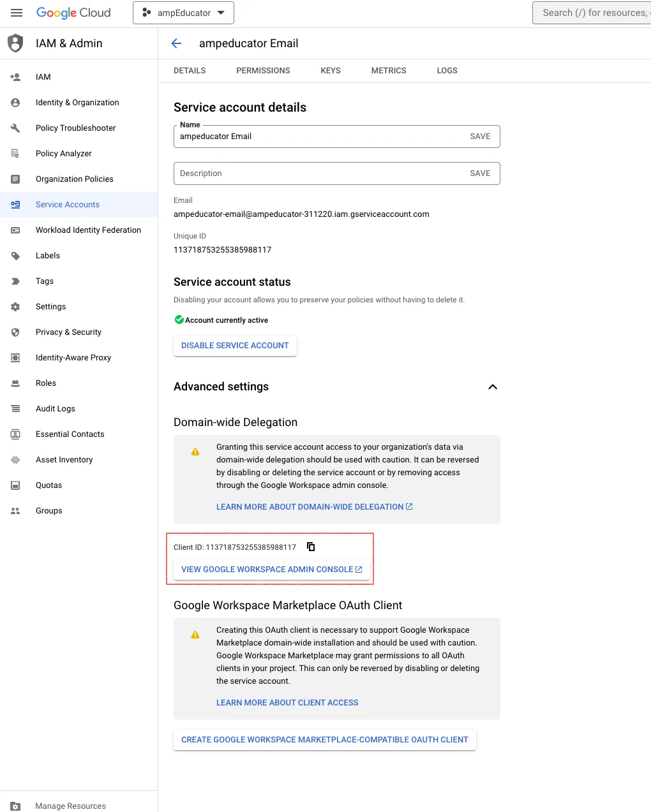Click the Labels tag icon
The image size is (651, 812).
(x=15, y=256)
